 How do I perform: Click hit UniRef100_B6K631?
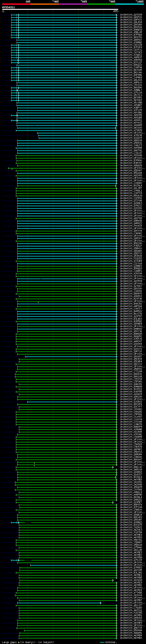[131, 374]
